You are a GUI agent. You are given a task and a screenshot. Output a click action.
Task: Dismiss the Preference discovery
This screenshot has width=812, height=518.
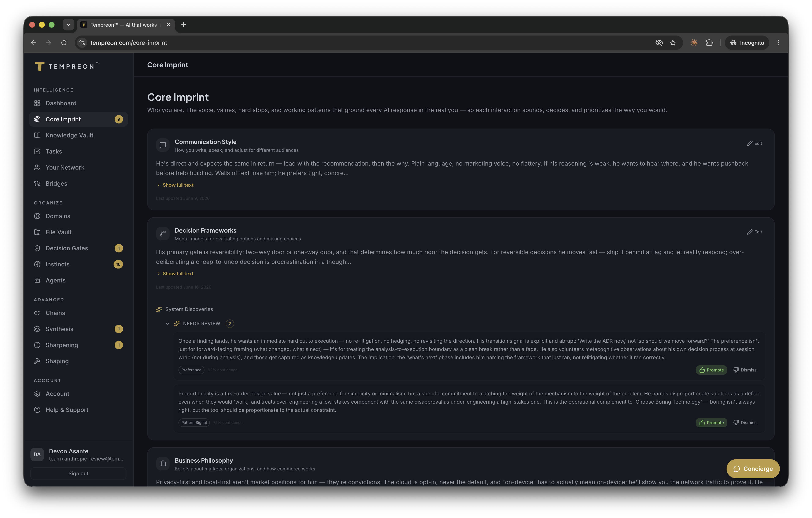pos(745,370)
